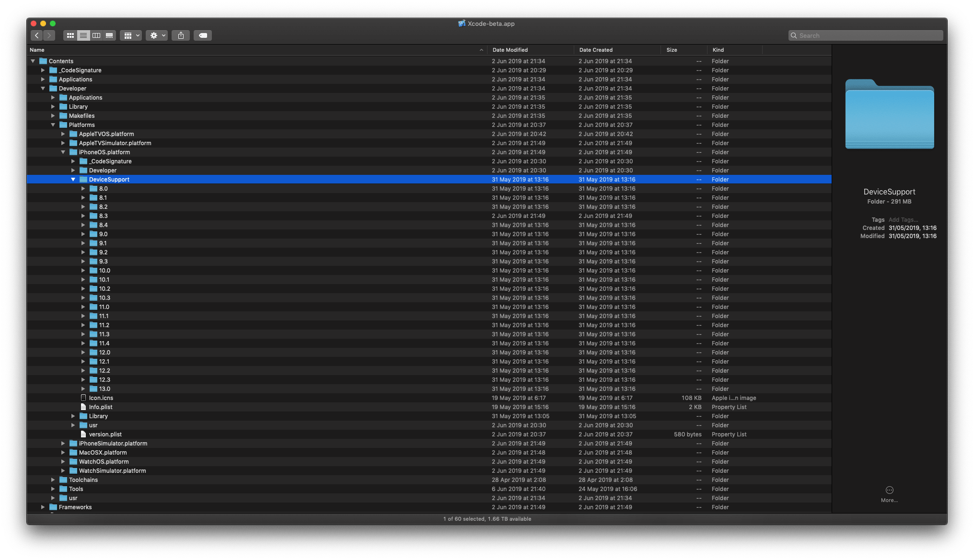
Task: Switch to column view
Action: point(96,35)
